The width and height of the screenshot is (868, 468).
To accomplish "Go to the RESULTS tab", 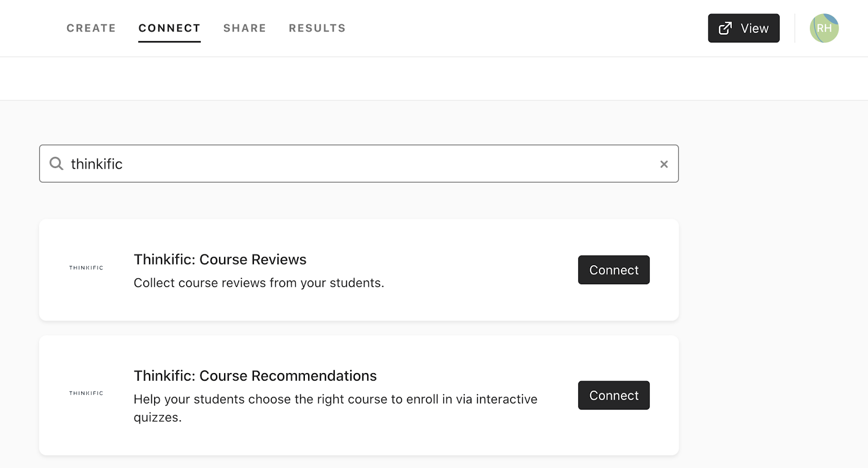I will [x=317, y=28].
